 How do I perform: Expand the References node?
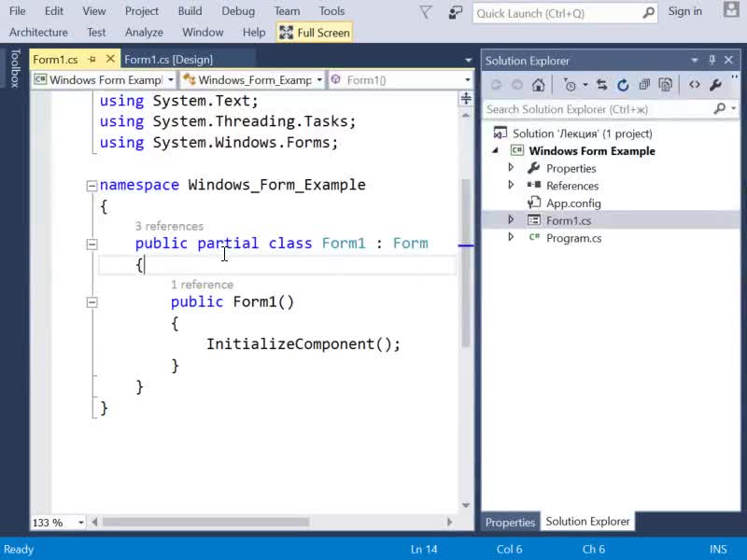(511, 185)
